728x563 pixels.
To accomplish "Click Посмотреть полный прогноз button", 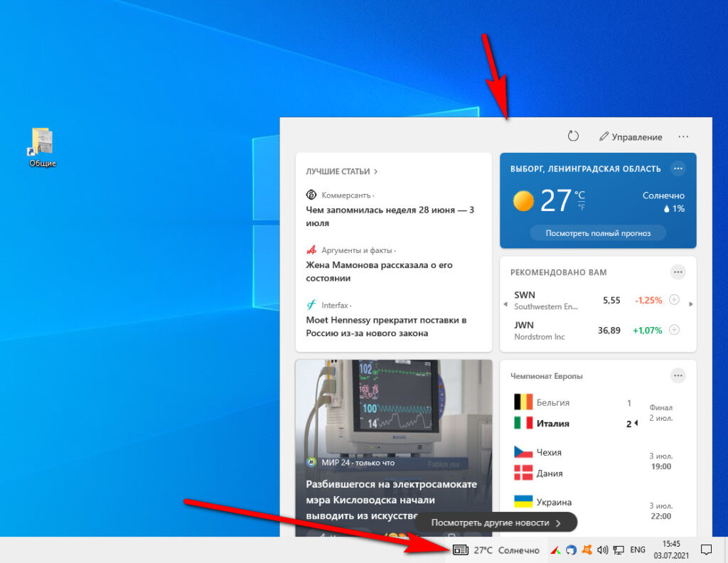I will [x=598, y=233].
